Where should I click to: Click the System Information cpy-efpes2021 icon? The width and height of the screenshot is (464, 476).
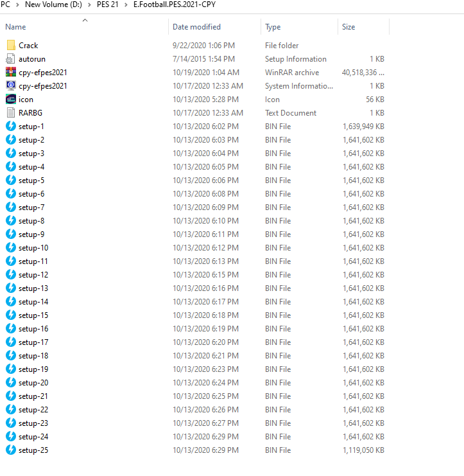pos(11,86)
